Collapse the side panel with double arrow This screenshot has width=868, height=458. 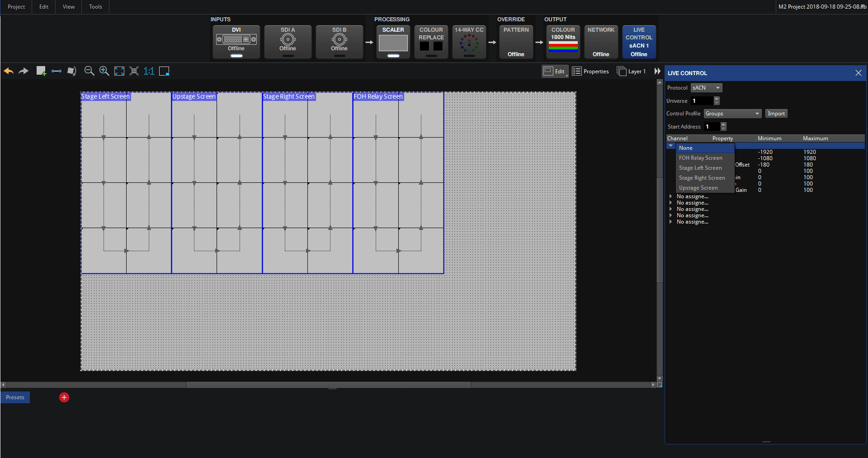(657, 71)
